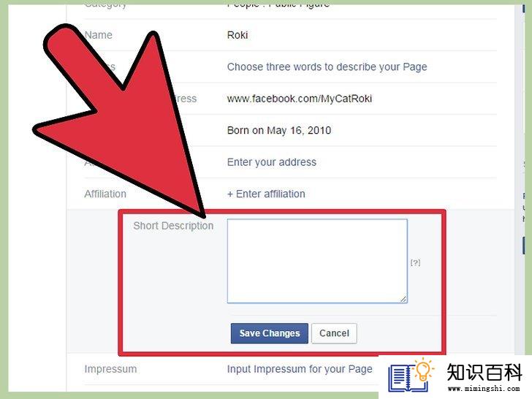532x399 pixels.
Task: Click the 'Impressum' row label
Action: [x=110, y=369]
